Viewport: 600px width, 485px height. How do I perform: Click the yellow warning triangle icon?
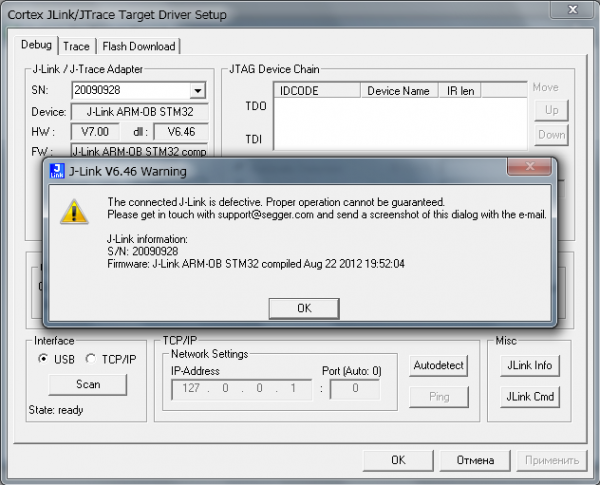[73, 210]
